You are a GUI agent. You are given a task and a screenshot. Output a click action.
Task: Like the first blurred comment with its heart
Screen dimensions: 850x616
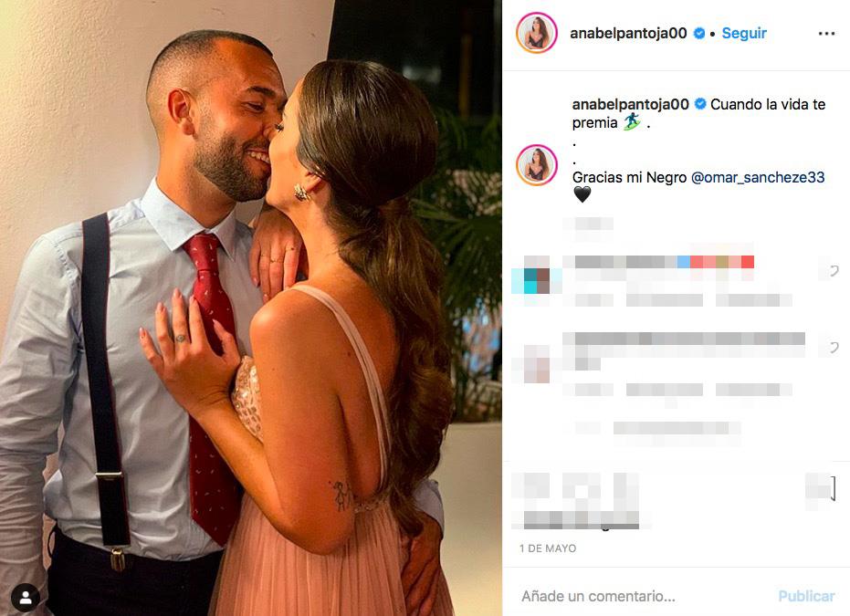pyautogui.click(x=834, y=270)
